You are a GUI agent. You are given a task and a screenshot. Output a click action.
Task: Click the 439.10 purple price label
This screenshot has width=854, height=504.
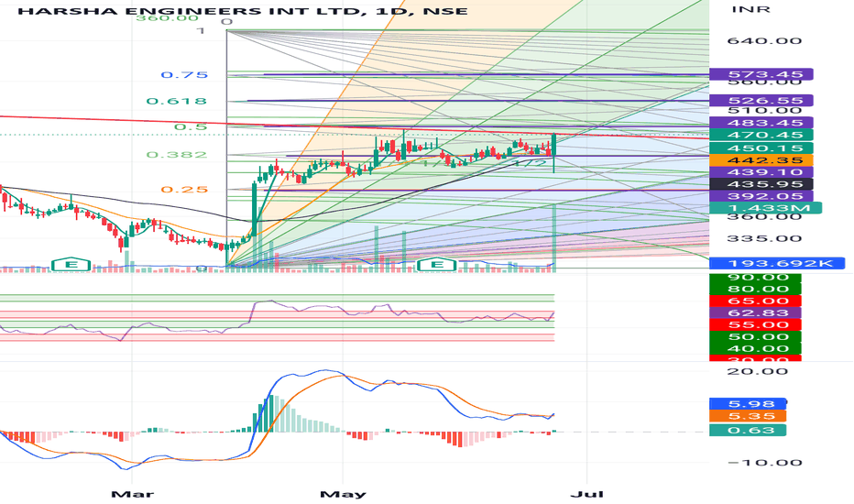click(761, 172)
